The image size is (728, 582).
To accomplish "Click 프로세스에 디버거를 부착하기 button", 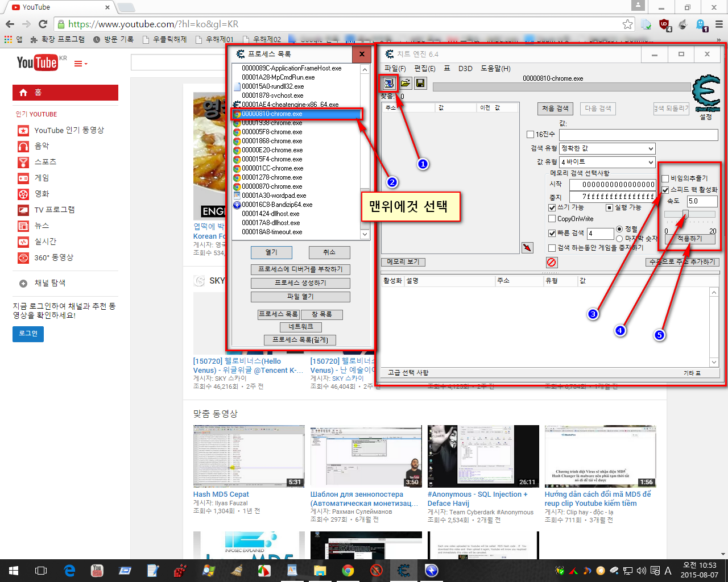I will [x=300, y=269].
